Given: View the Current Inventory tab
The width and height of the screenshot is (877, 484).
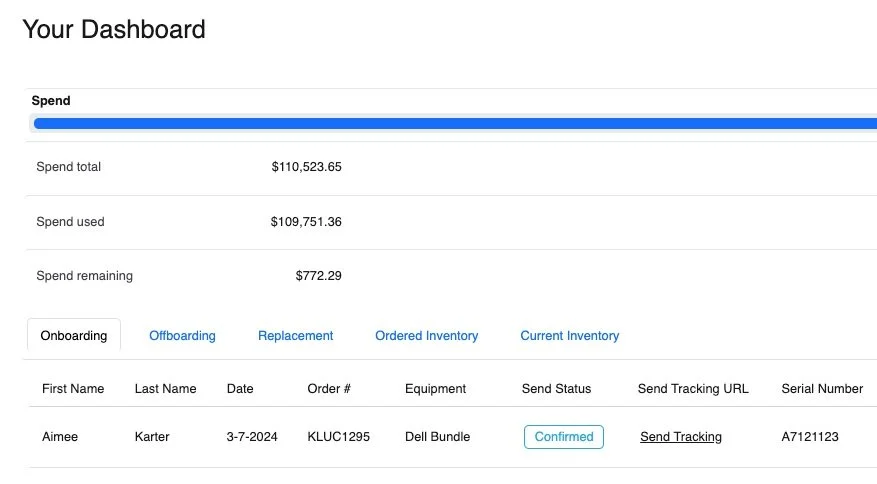Looking at the screenshot, I should point(569,336).
